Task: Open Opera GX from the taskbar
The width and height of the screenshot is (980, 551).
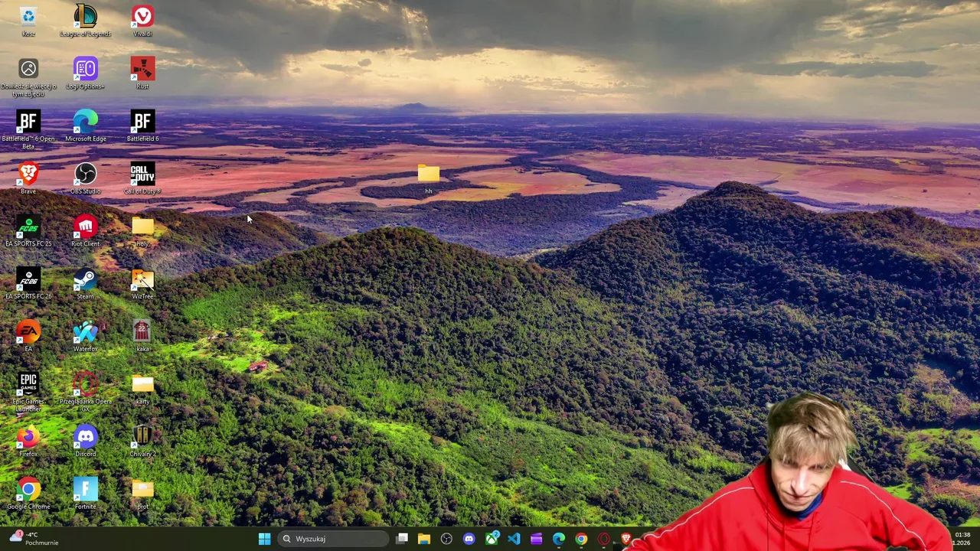Action: tap(603, 539)
